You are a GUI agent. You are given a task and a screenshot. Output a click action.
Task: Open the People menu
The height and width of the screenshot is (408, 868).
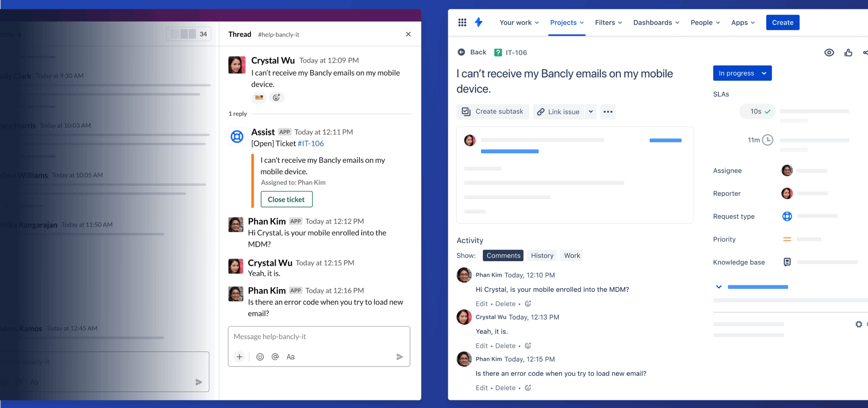705,22
